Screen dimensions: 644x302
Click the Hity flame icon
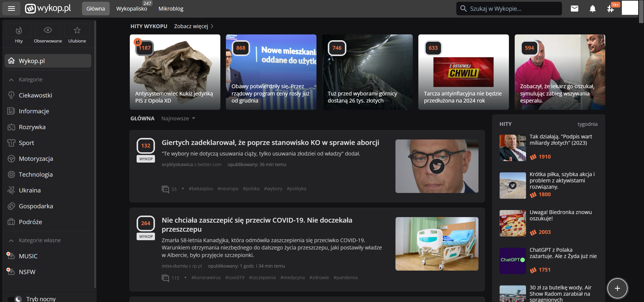pyautogui.click(x=19, y=30)
